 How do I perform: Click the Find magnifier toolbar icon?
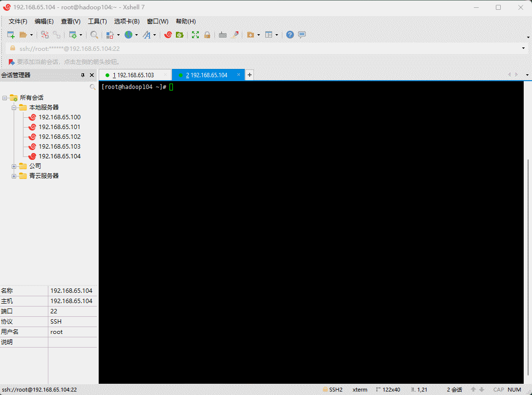[x=94, y=35]
